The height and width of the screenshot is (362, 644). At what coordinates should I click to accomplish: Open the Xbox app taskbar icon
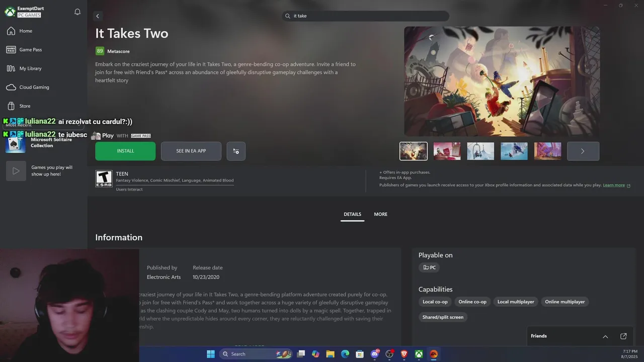(419, 354)
